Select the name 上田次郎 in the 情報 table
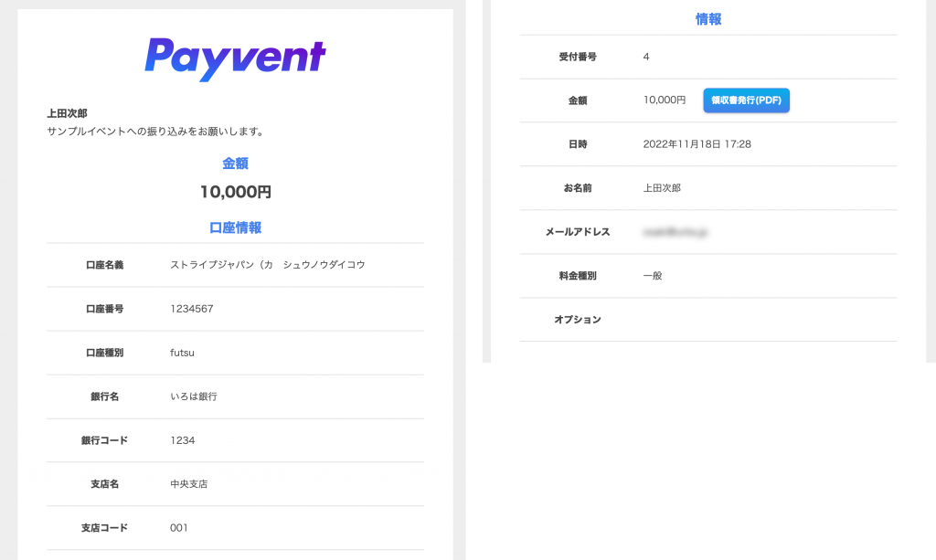 (x=662, y=188)
